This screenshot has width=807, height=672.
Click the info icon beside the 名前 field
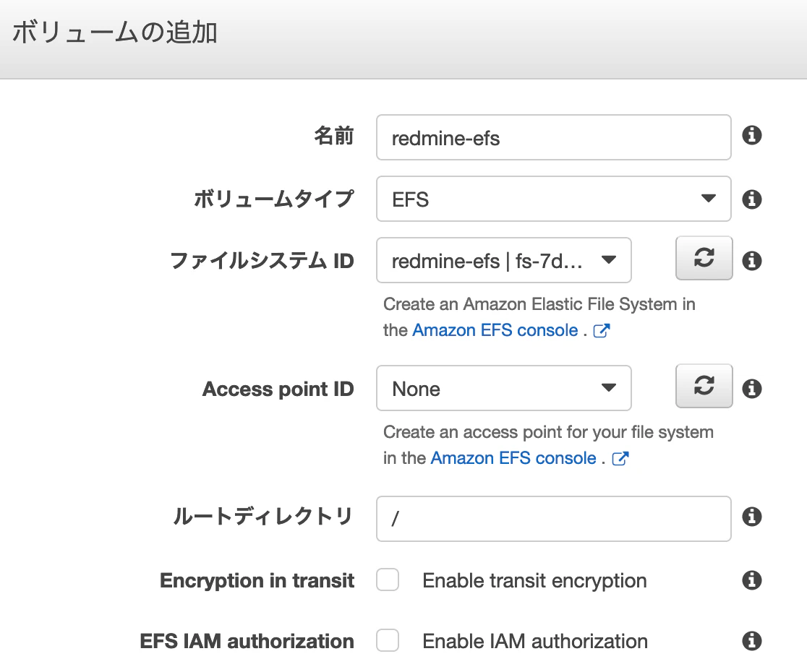751,136
